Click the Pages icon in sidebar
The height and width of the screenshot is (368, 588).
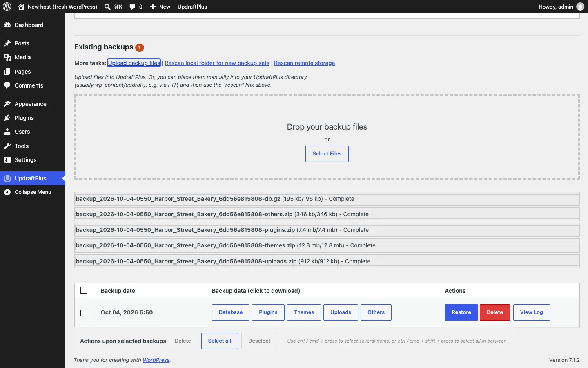coord(7,72)
